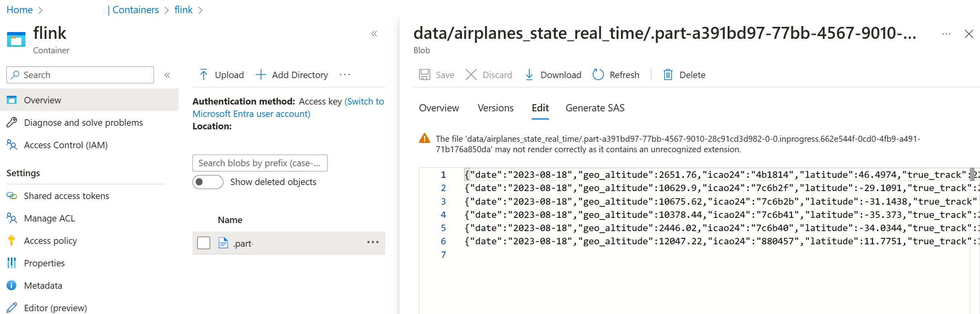The image size is (980, 314).
Task: Collapse the left navigation menu
Action: click(x=167, y=75)
